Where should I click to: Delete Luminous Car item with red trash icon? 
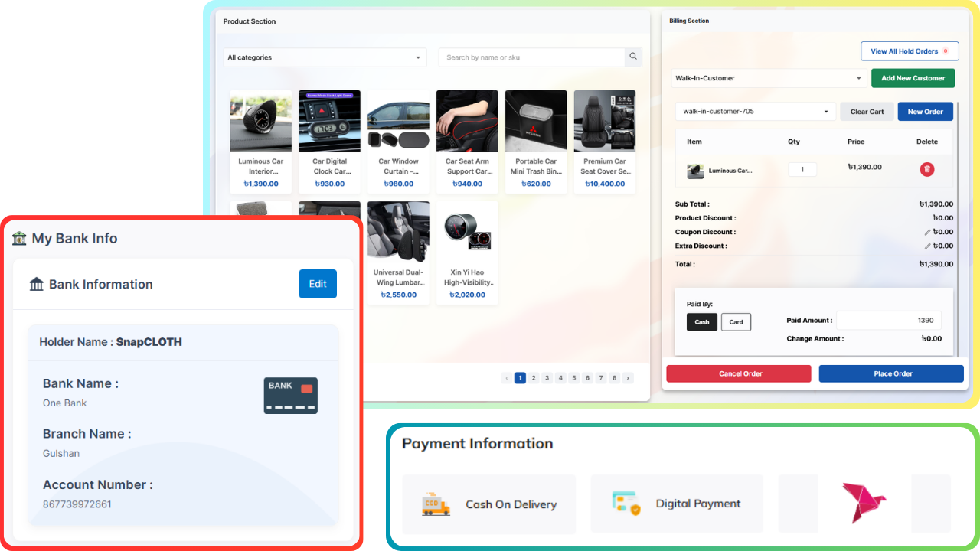926,169
